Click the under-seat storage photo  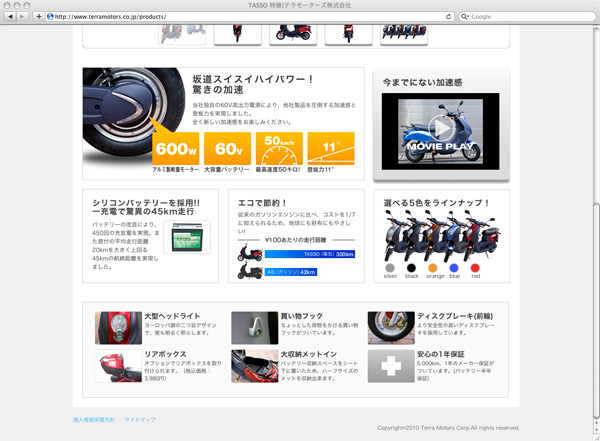pyautogui.click(x=254, y=366)
